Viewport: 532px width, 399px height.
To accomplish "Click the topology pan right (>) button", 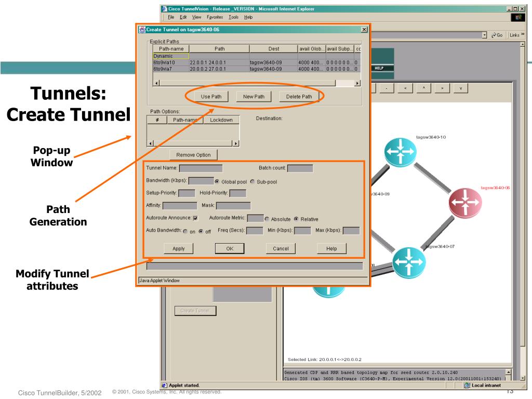I will 442,88.
